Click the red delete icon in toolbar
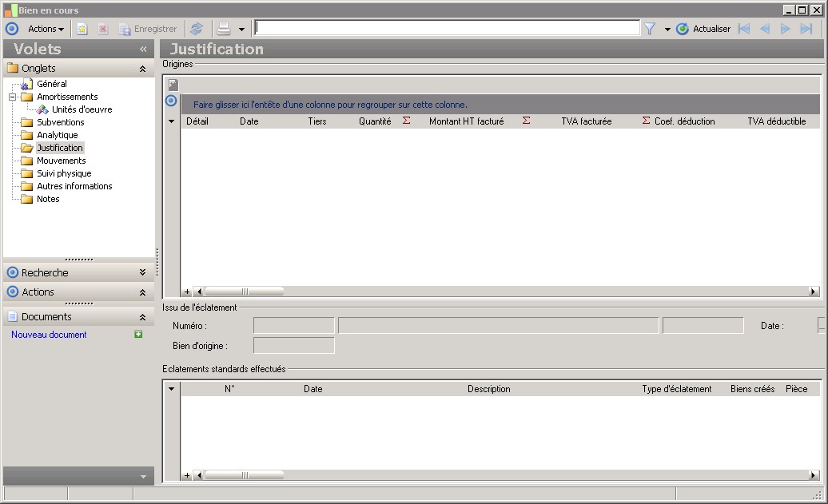828x504 pixels. click(103, 29)
